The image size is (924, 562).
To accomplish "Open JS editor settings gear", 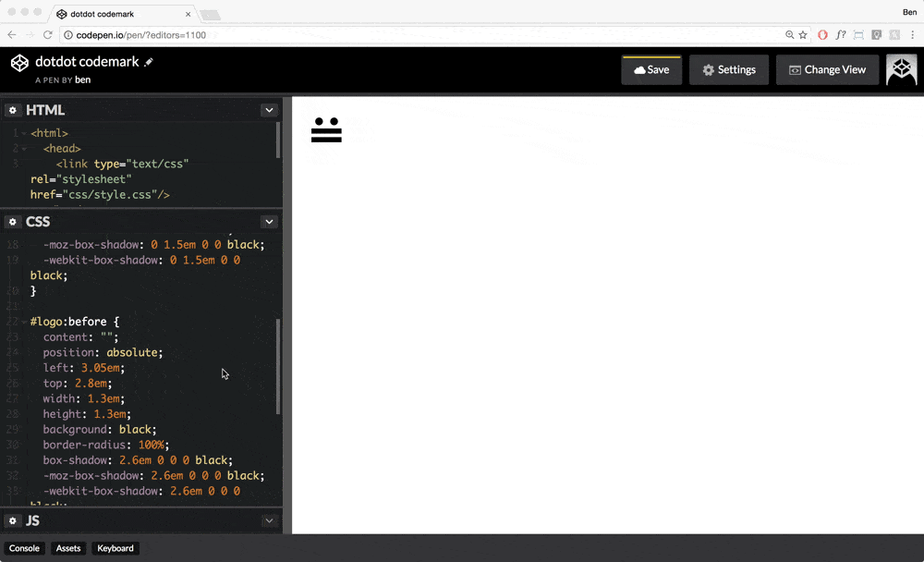I will 13,521.
